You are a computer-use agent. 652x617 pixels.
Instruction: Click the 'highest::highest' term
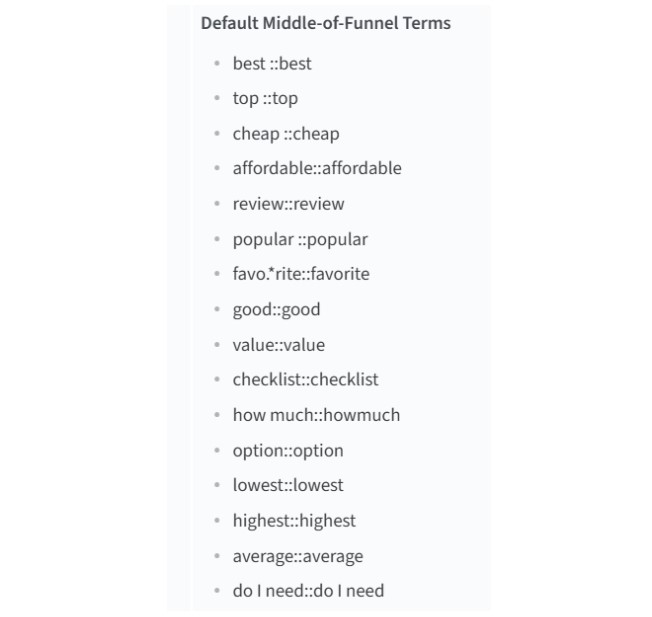pos(294,521)
